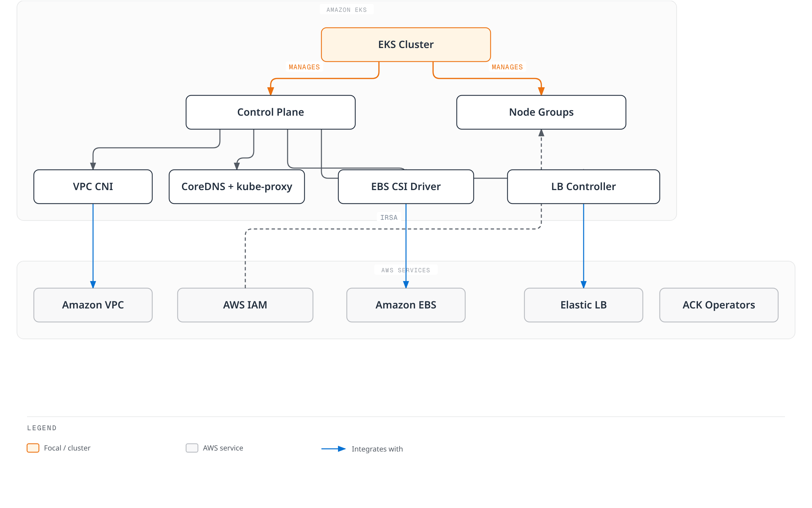
Task: Select the Node Groups box
Action: [x=541, y=112]
